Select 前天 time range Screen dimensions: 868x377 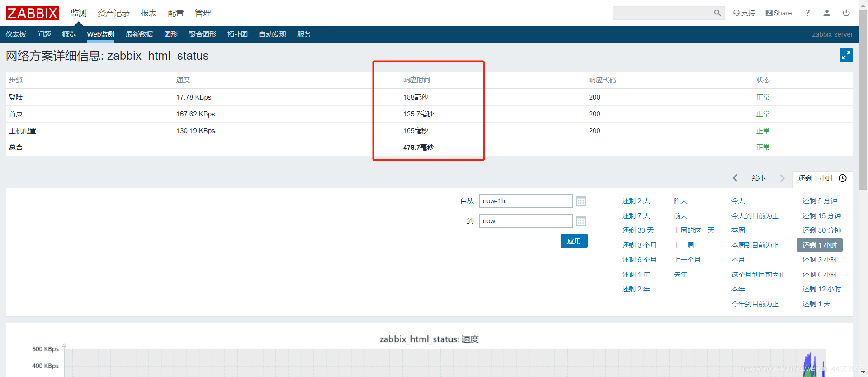pyautogui.click(x=680, y=216)
